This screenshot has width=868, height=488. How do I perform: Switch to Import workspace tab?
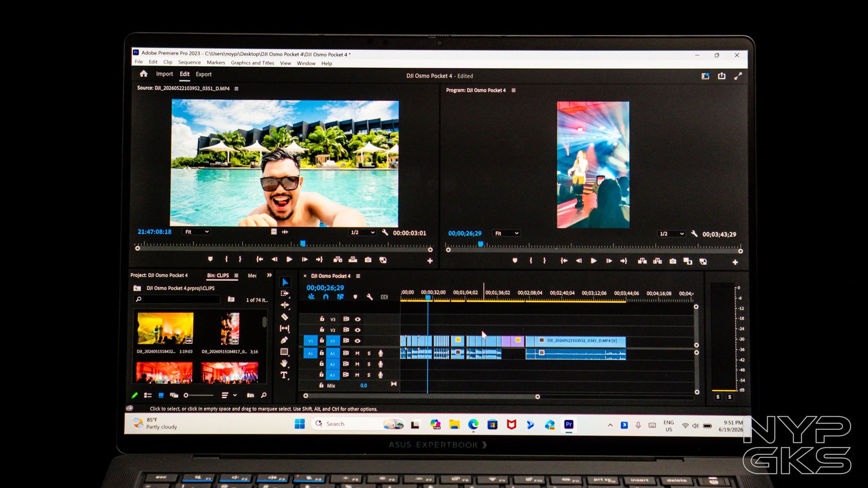click(x=164, y=74)
